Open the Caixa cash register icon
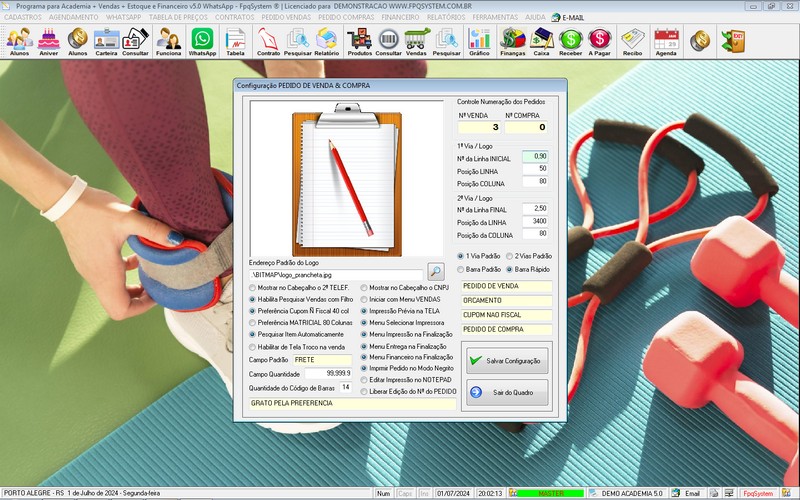Image resolution: width=800 pixels, height=500 pixels. tap(541, 40)
